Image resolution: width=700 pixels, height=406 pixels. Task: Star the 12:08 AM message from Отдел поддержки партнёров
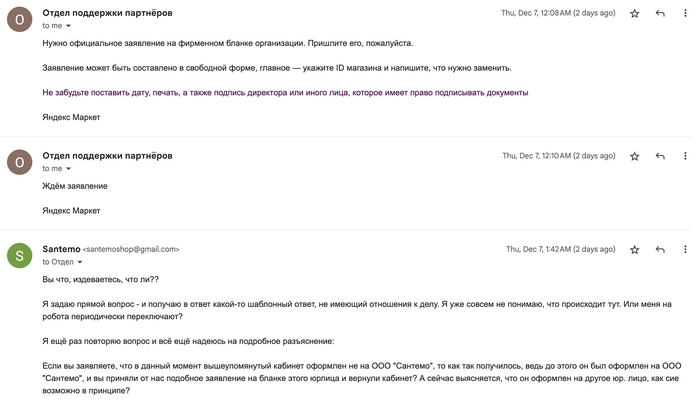tap(634, 13)
